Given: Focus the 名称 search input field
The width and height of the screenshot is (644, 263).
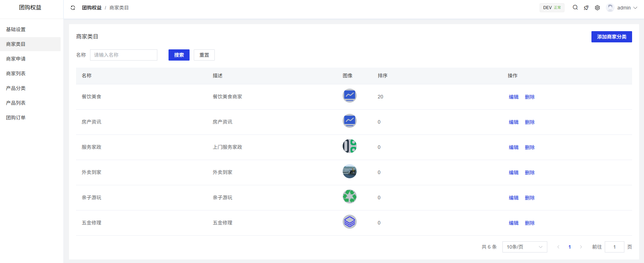Looking at the screenshot, I should 124,55.
